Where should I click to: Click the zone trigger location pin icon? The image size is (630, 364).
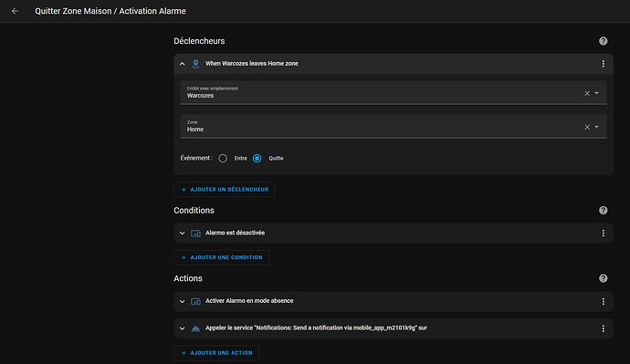point(195,64)
